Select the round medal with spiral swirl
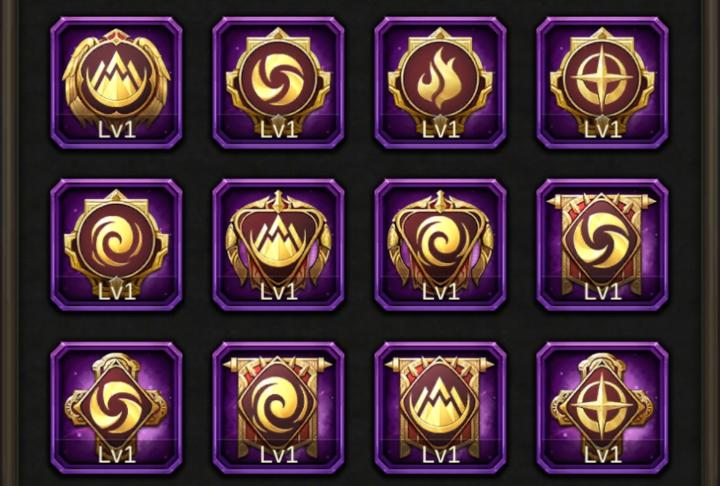Image resolution: width=720 pixels, height=486 pixels. 116,245
